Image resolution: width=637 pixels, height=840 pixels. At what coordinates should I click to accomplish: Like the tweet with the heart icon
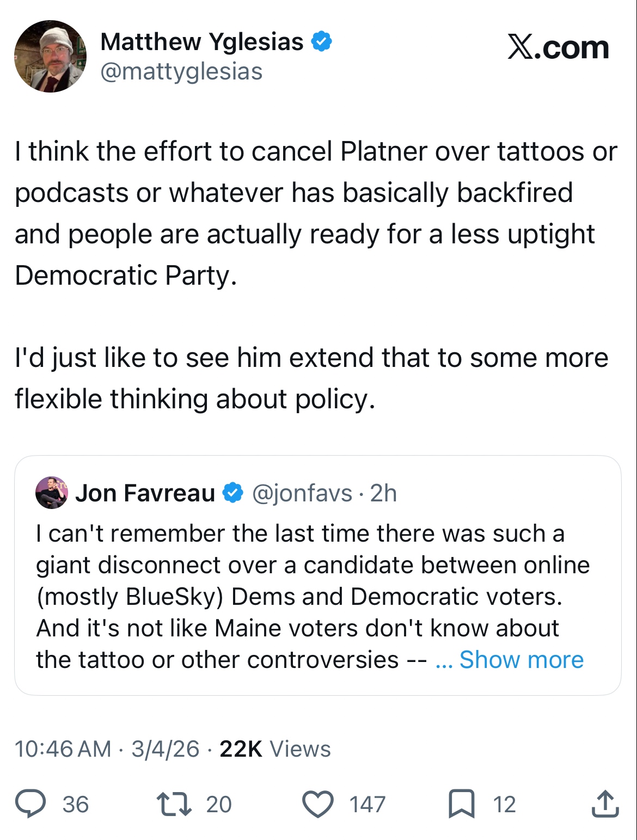[x=318, y=805]
